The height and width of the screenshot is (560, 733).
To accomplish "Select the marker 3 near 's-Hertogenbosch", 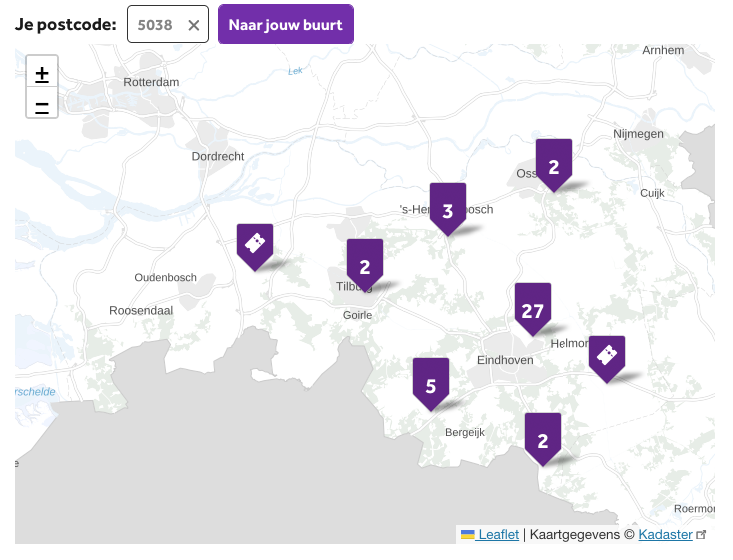I will (x=447, y=208).
